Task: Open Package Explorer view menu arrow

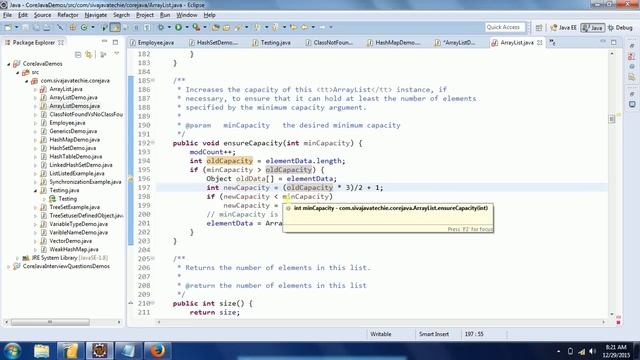Action: [117, 54]
